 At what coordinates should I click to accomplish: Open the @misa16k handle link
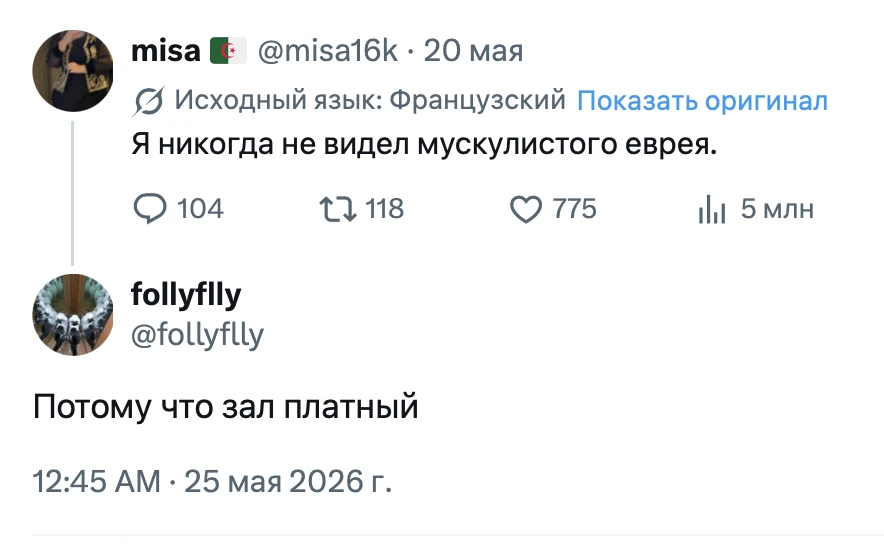pos(328,51)
